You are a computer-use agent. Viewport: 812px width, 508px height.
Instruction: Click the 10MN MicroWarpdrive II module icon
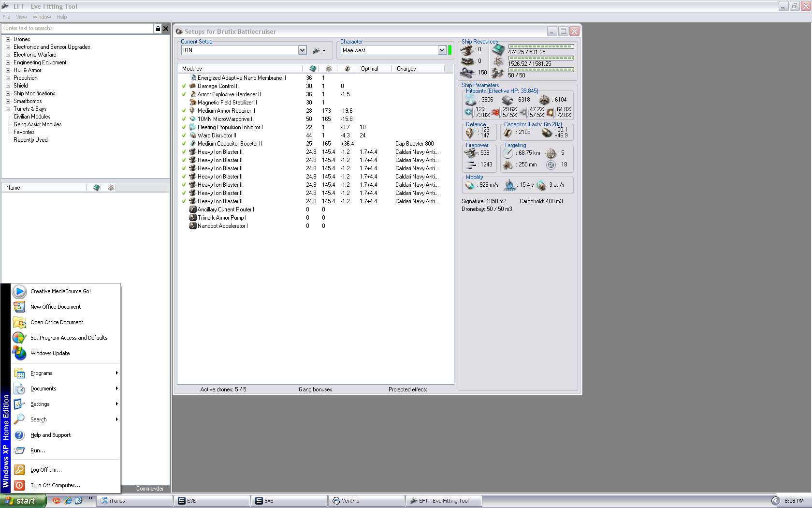(x=193, y=119)
